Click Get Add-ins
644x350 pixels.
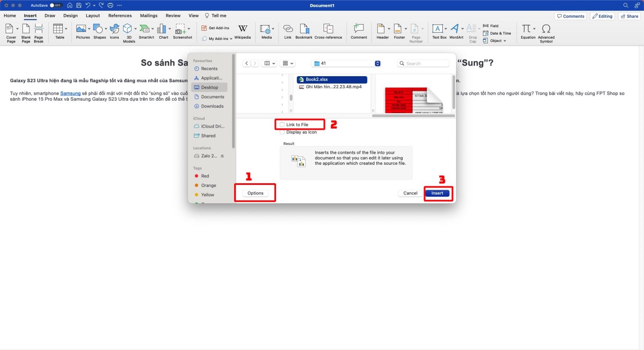coord(215,28)
